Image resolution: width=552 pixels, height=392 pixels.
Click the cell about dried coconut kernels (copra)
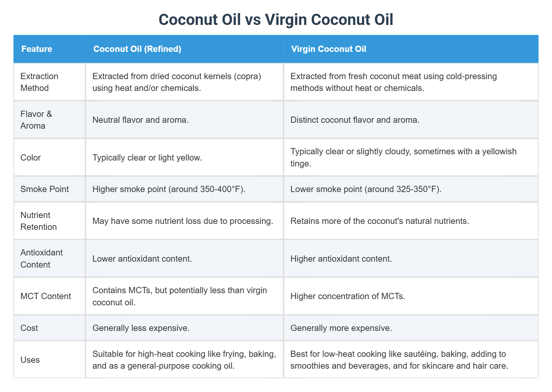click(x=185, y=82)
